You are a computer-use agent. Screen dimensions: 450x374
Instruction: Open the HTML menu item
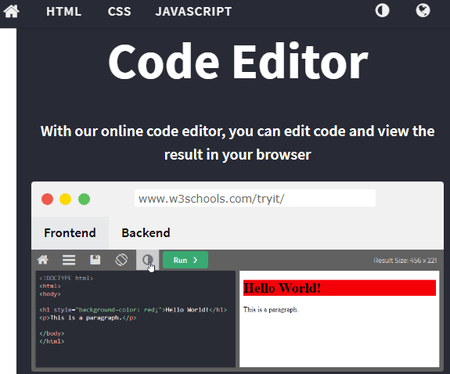[64, 12]
